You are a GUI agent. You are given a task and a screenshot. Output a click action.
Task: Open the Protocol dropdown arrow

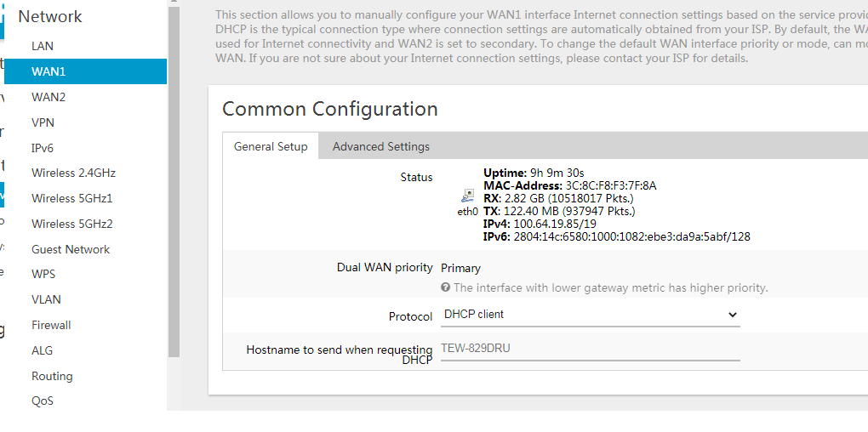tap(733, 315)
